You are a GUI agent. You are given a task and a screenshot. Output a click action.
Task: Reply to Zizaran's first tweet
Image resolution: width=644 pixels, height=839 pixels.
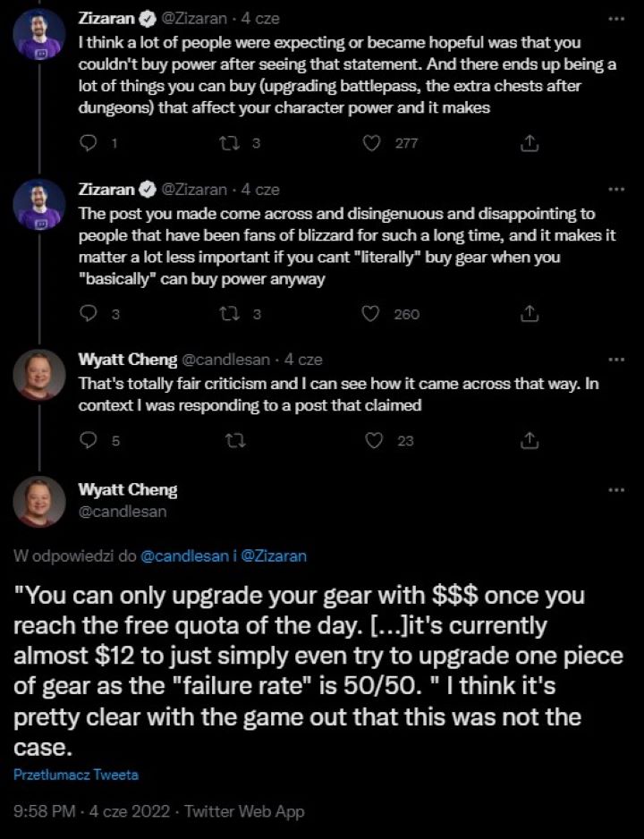coord(89,143)
